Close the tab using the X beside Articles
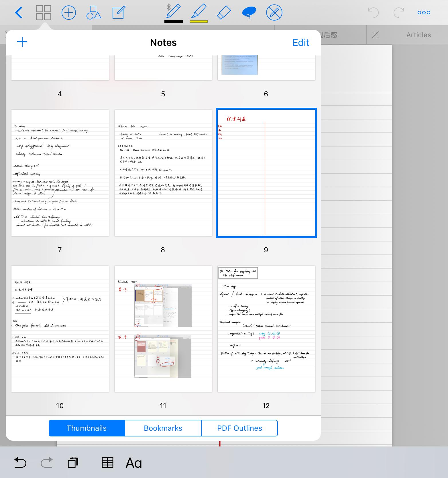Screen dimensions: 448x478 (375, 35)
